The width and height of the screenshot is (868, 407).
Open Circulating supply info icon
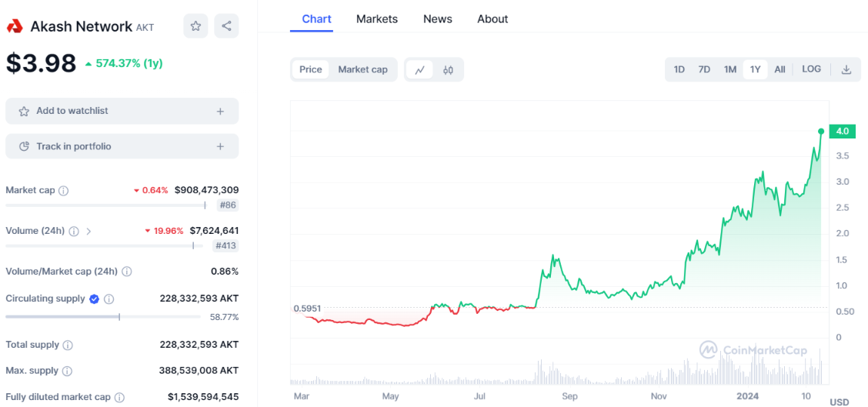[109, 299]
